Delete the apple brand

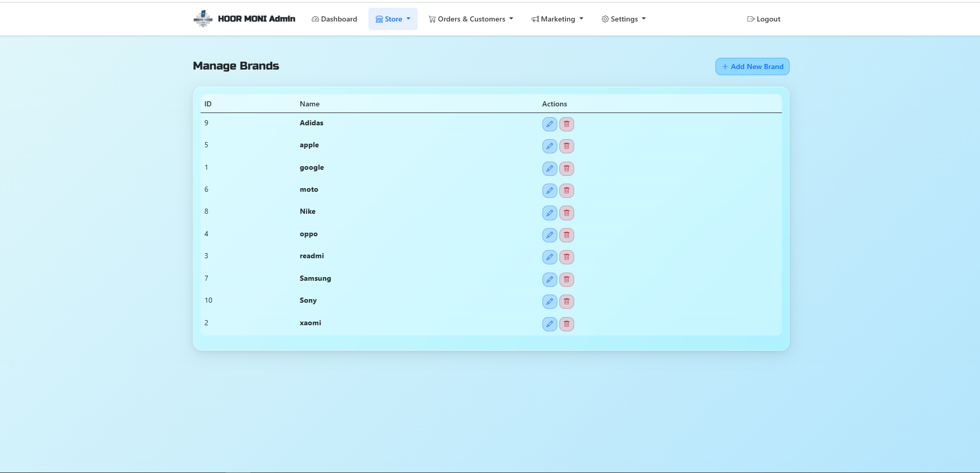point(567,146)
